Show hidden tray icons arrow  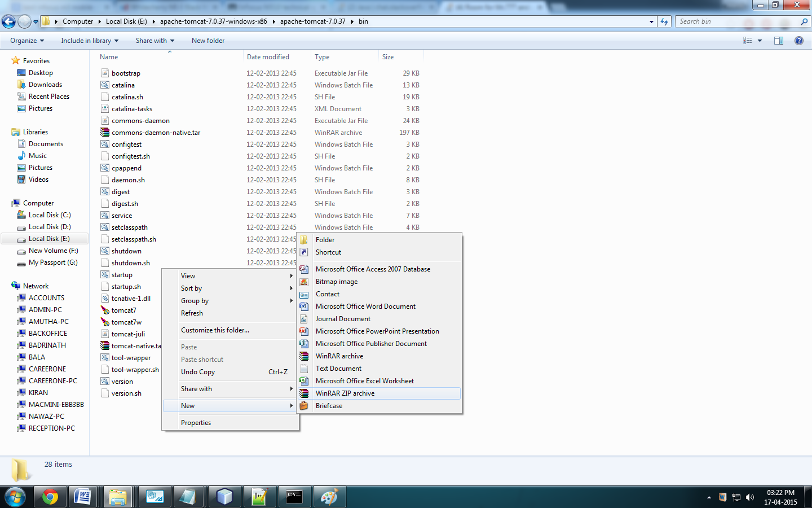[709, 497]
